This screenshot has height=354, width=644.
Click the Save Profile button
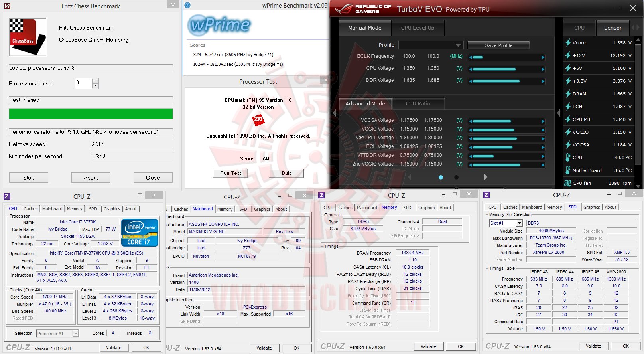click(499, 45)
